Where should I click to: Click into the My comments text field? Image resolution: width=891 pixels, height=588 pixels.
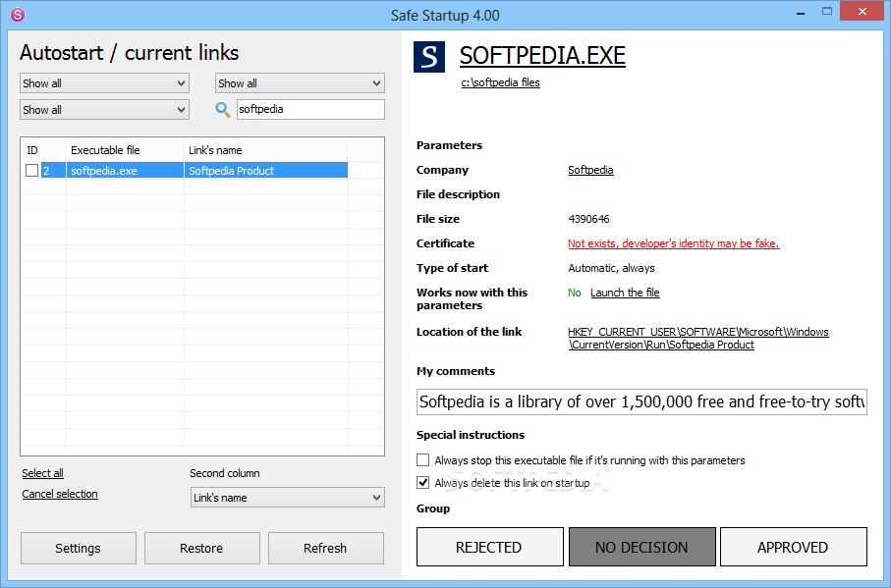tap(641, 401)
